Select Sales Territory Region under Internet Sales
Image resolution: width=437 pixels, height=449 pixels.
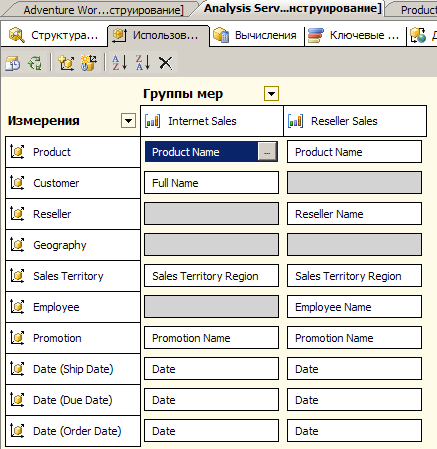211,276
